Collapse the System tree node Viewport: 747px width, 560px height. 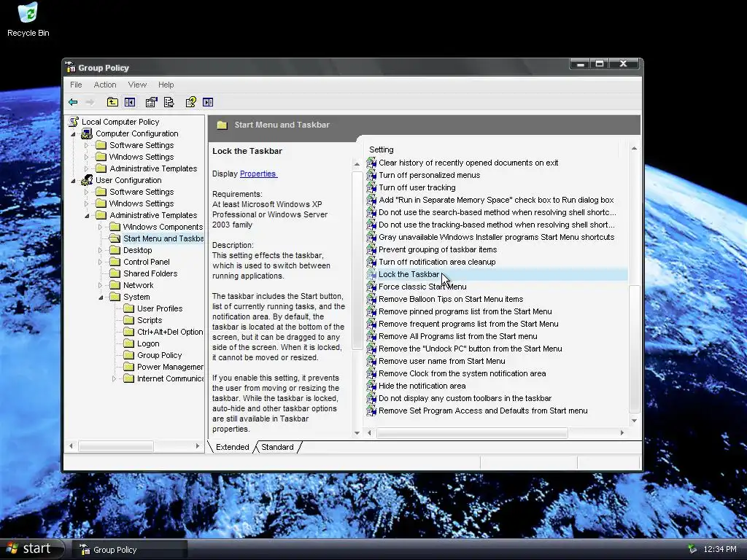click(101, 297)
